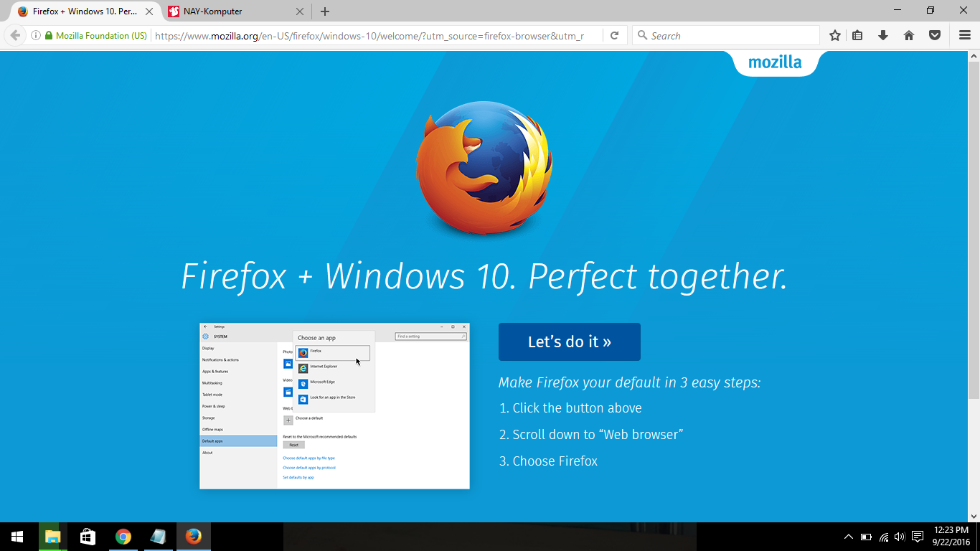
Task: Open File Explorer from the taskbar
Action: click(52, 536)
